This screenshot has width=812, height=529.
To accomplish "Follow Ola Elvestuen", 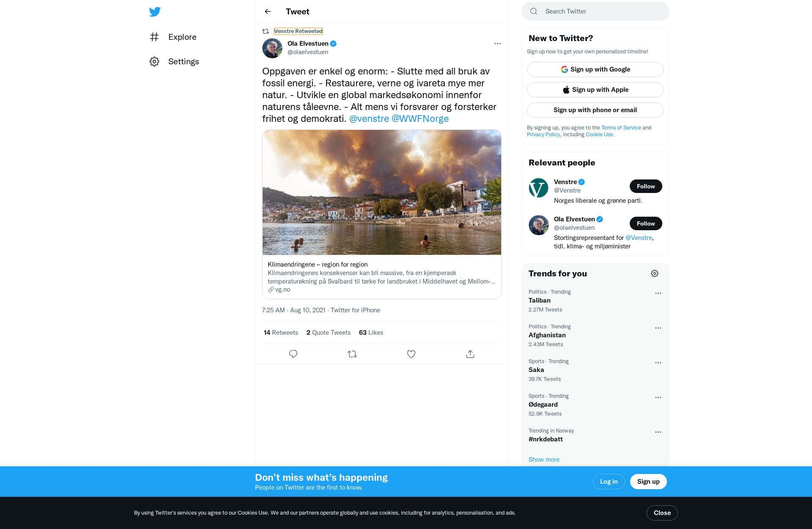I will [x=646, y=223].
